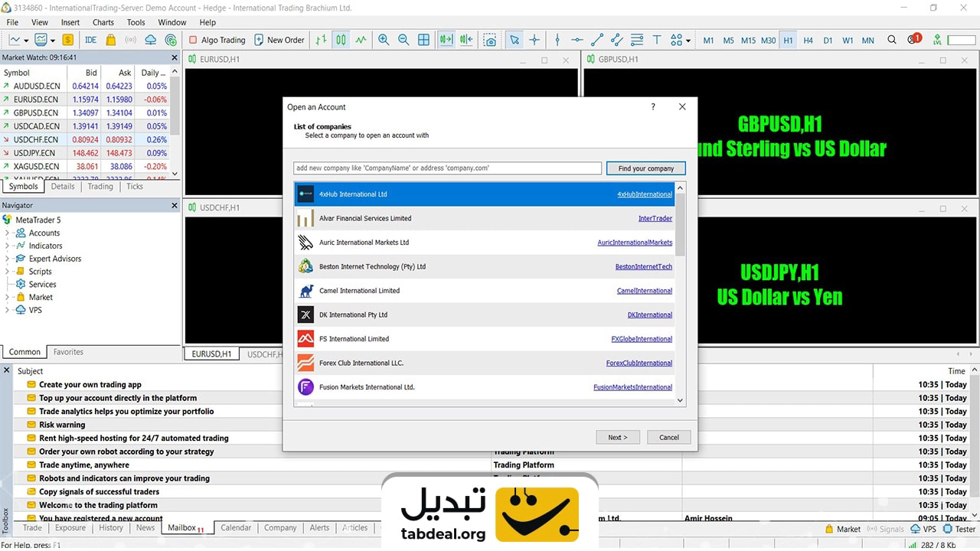Toggle the H4 timeframe button
Image resolution: width=980 pixels, height=551 pixels.
(x=808, y=40)
